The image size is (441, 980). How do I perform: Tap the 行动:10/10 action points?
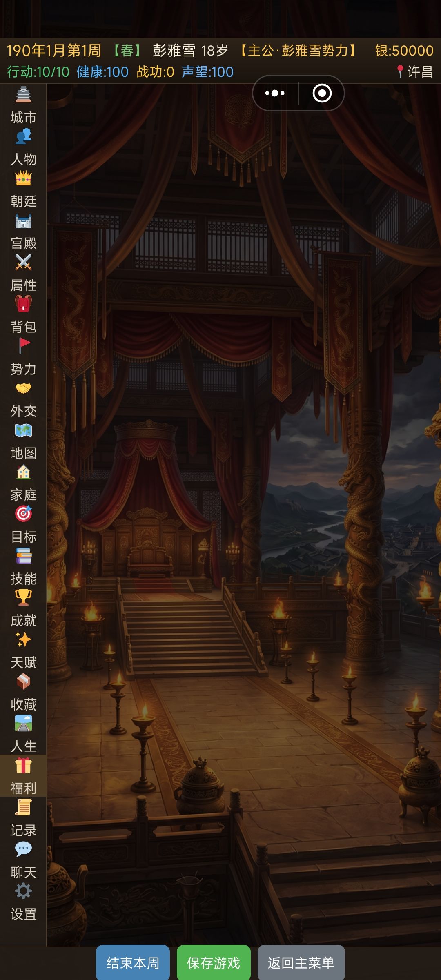38,72
